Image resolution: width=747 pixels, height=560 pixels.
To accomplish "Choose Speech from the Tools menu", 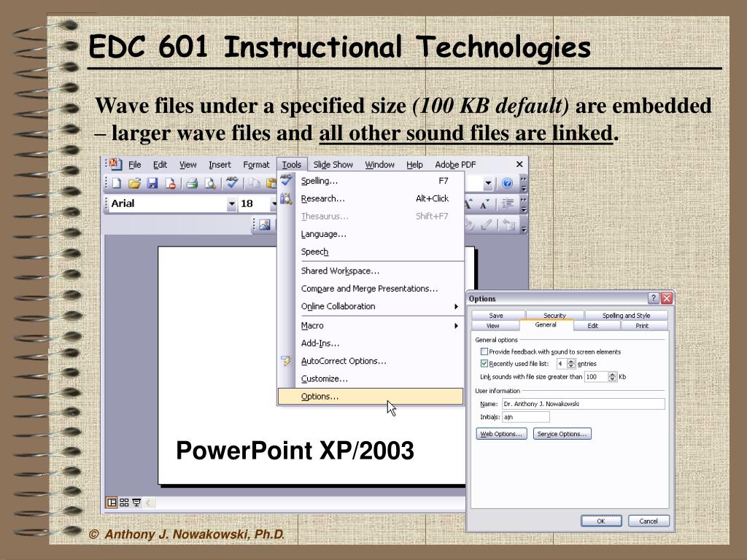I will click(x=370, y=252).
